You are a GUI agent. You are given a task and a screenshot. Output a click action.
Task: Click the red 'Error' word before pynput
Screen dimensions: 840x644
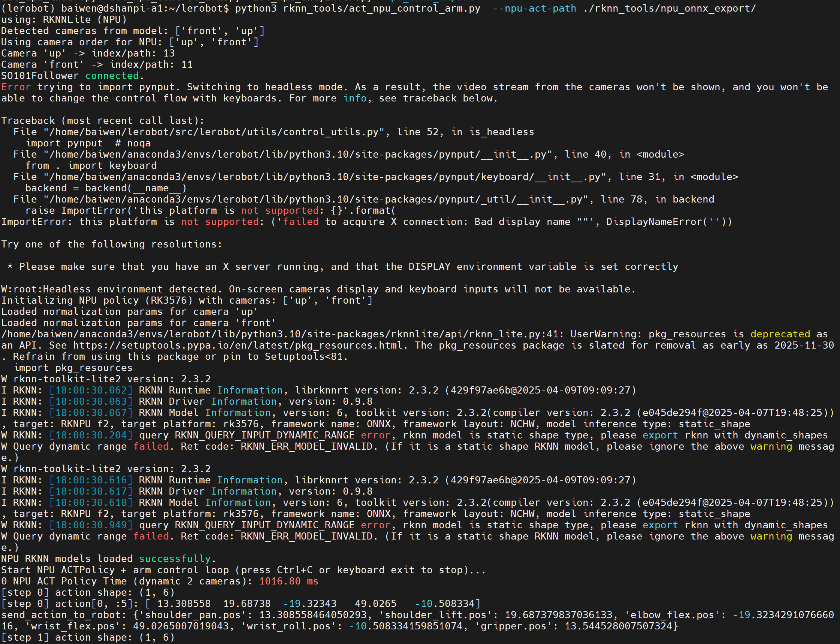pos(15,87)
